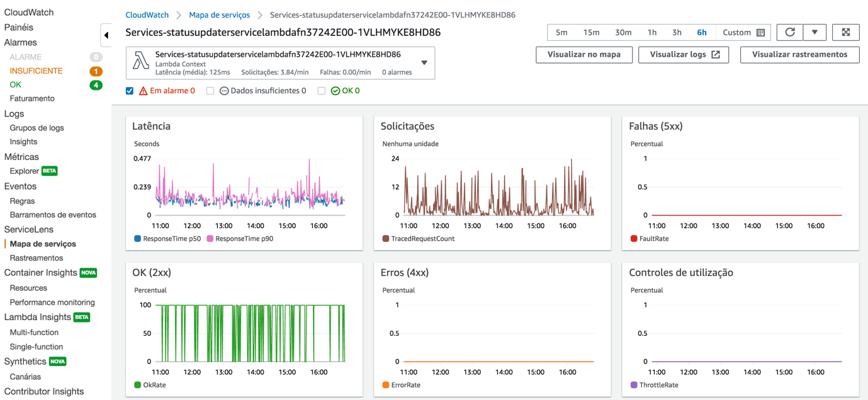
Task: Click the refresh icon button
Action: 789,32
